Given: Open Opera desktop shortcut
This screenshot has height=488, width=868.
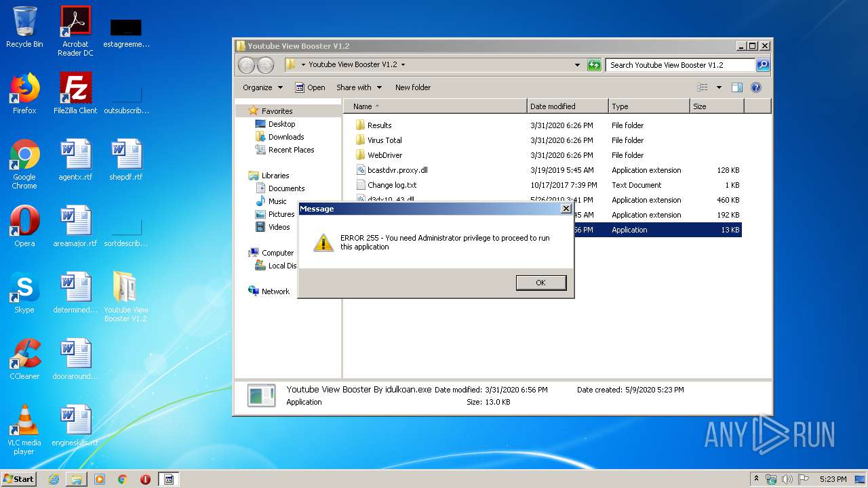Looking at the screenshot, I should (24, 226).
